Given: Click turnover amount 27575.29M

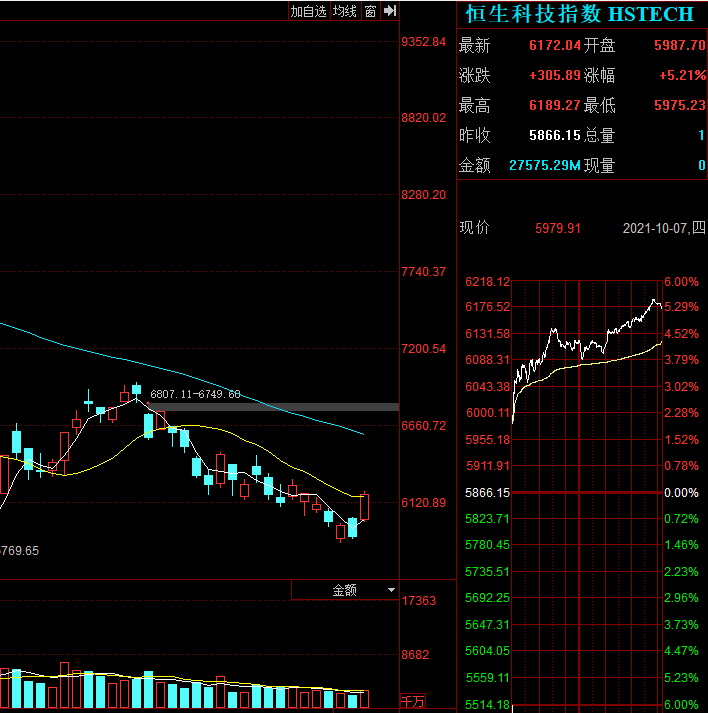Looking at the screenshot, I should pyautogui.click(x=545, y=165).
